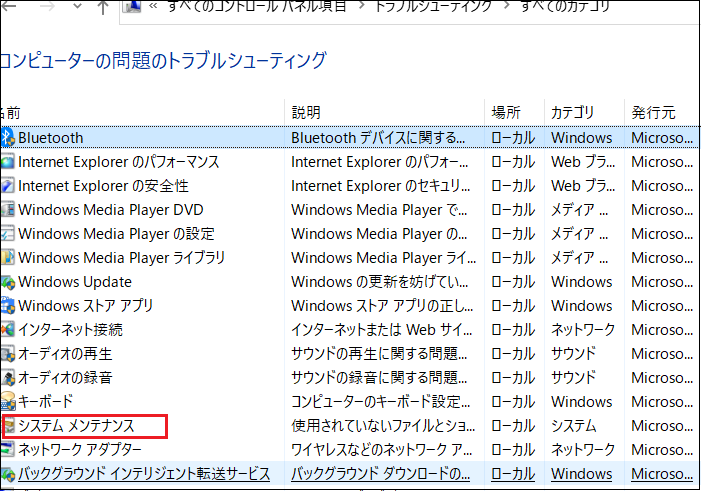Select ネットワーク アダプター troubleshooter
This screenshot has width=701, height=491.
[x=80, y=450]
